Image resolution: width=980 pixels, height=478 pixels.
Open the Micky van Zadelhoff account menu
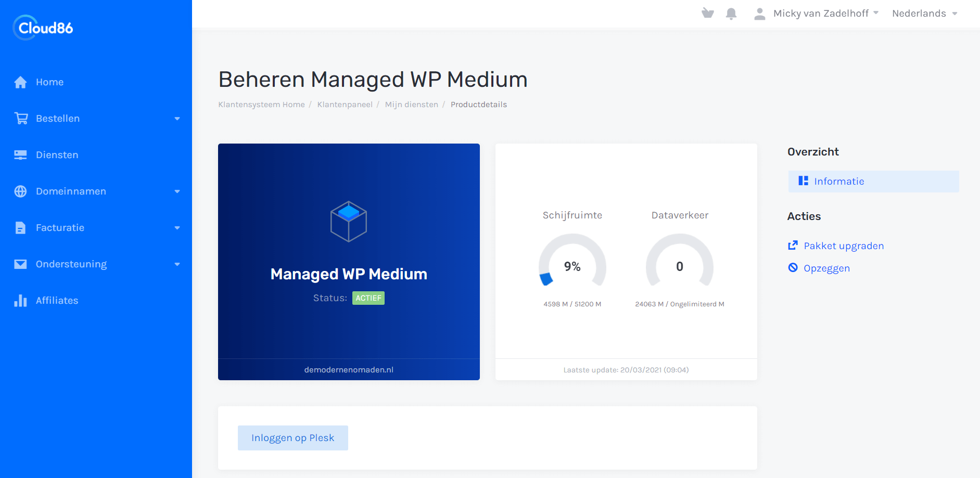[825, 14]
